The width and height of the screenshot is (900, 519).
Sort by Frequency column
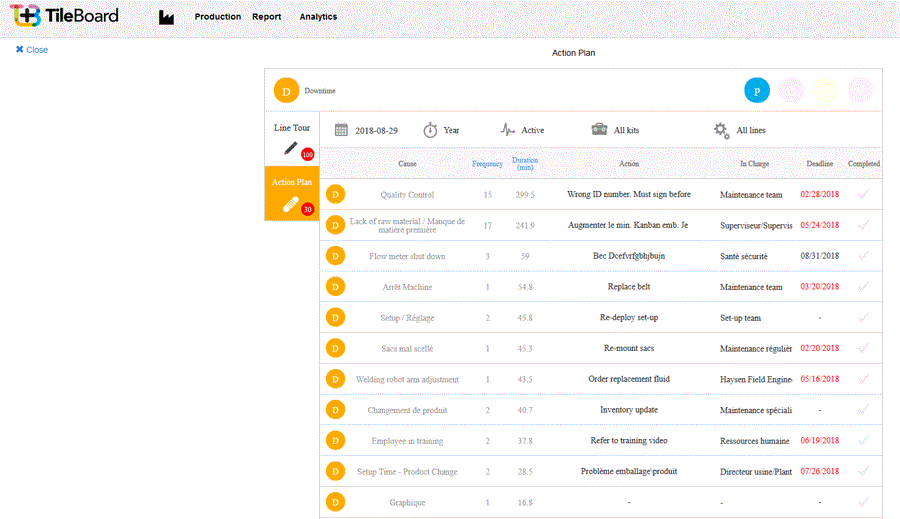tap(487, 164)
